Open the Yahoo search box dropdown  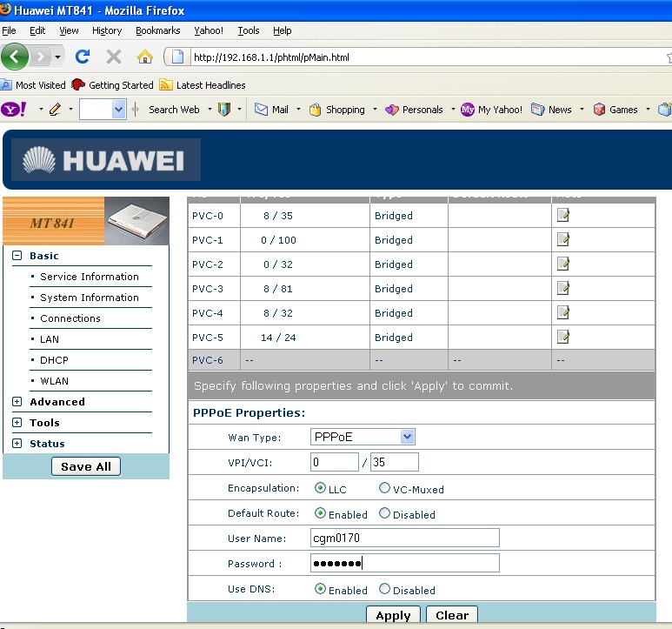[119, 110]
